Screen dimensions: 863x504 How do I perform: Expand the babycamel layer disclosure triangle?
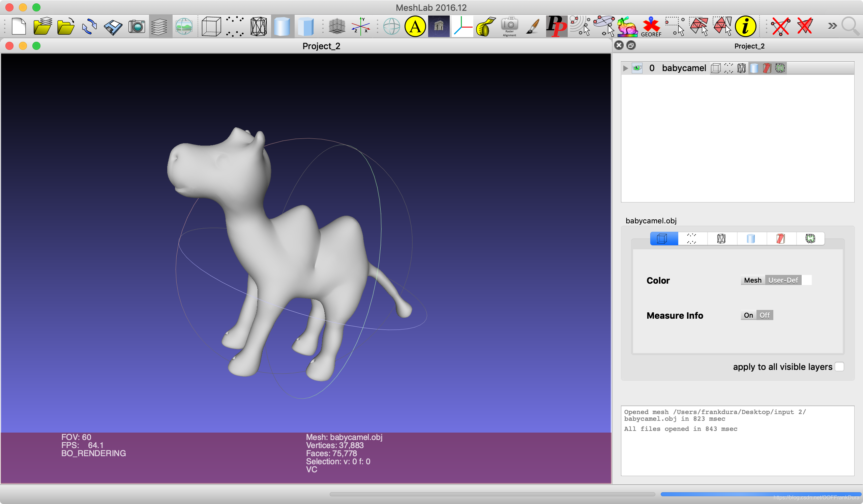click(625, 68)
